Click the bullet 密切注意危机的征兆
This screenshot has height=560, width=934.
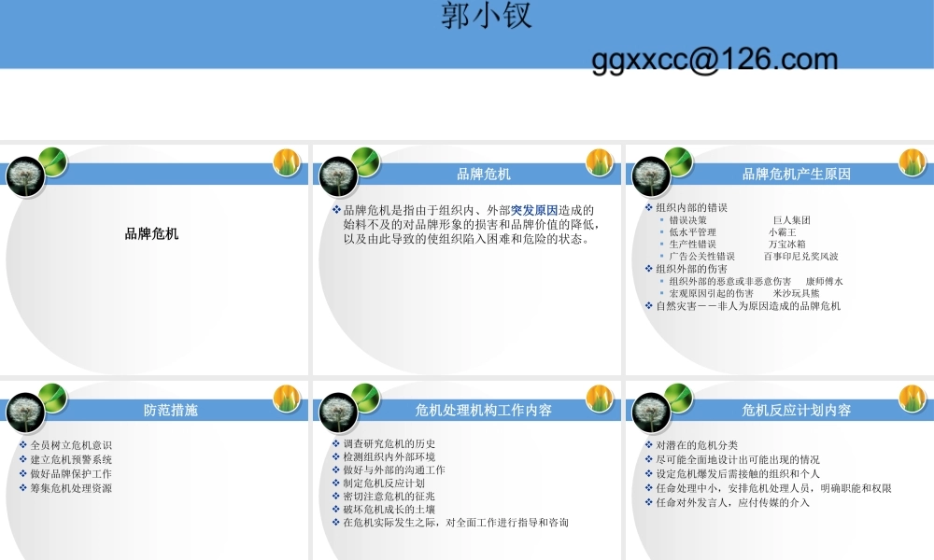(389, 497)
